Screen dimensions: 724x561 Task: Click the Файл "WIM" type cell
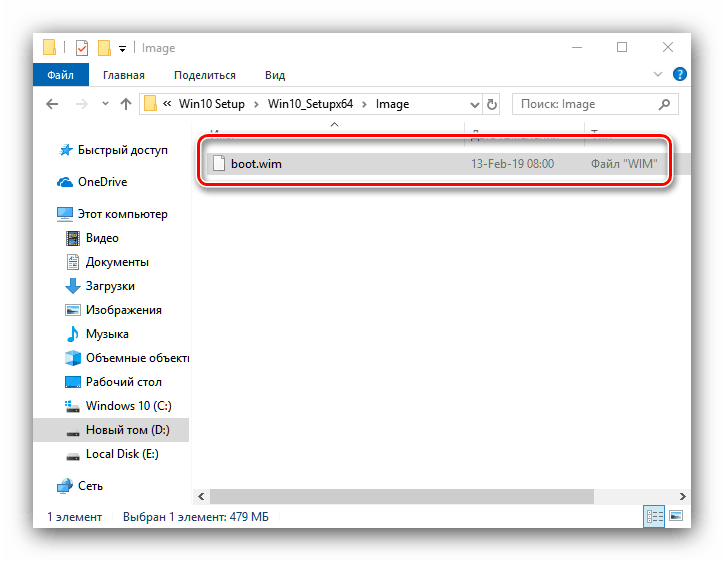[624, 164]
